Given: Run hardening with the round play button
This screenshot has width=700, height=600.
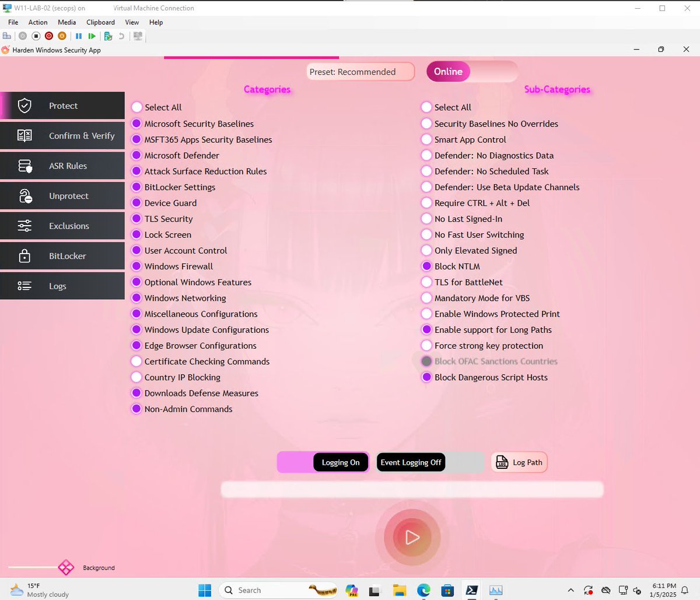Looking at the screenshot, I should (x=412, y=537).
